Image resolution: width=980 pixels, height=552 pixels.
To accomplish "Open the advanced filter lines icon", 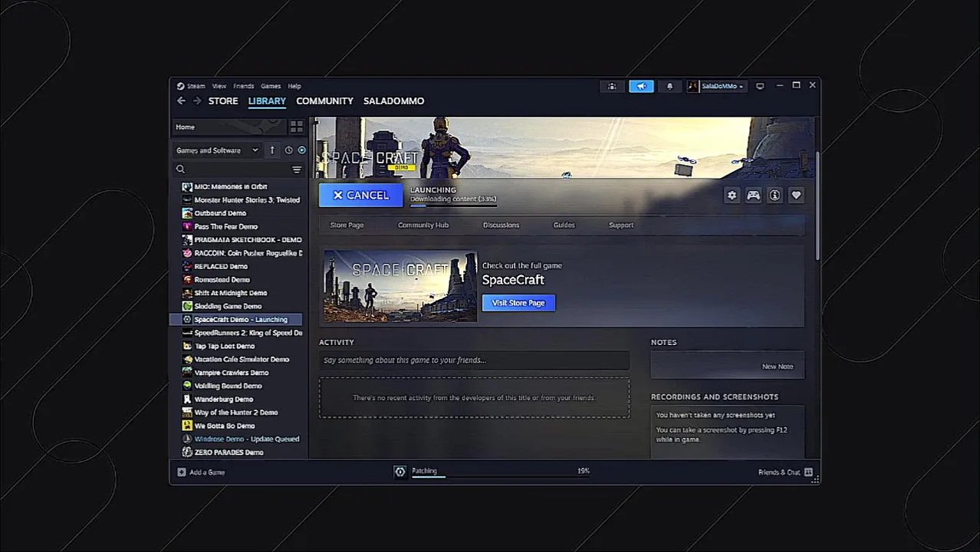I will (297, 169).
